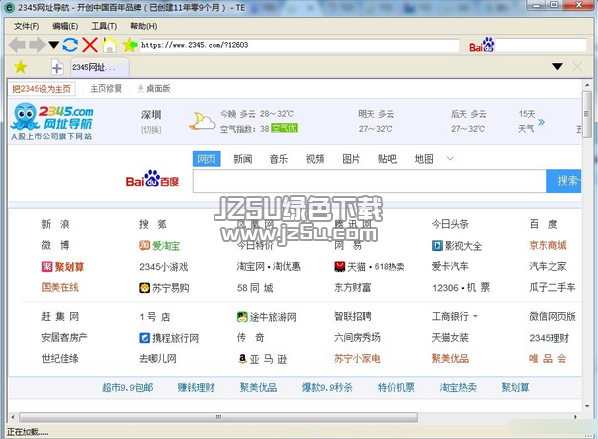
Task: Open 途牛旅游网 icon link
Action: click(267, 317)
